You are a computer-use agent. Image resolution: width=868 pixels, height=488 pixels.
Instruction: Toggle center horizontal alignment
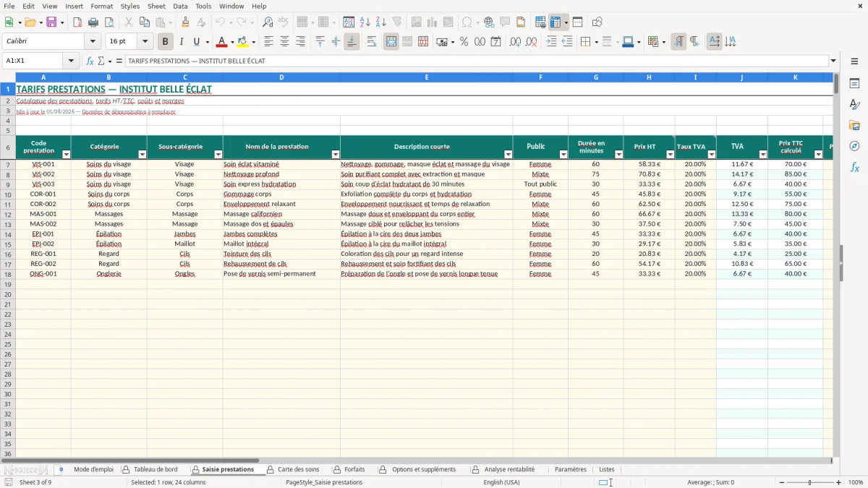point(284,42)
